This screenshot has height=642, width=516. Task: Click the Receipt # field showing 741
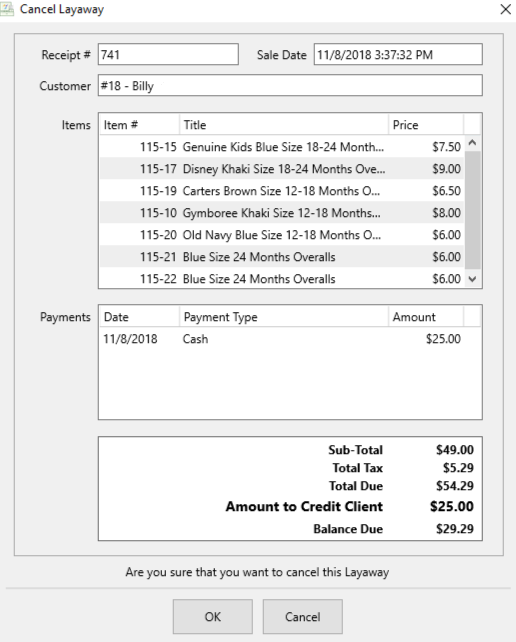[x=168, y=54]
